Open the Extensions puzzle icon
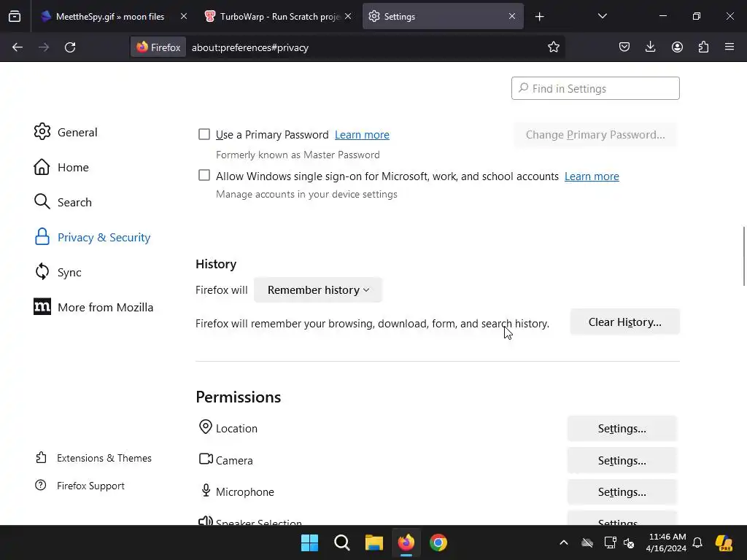Viewport: 747px width, 560px height. point(703,47)
